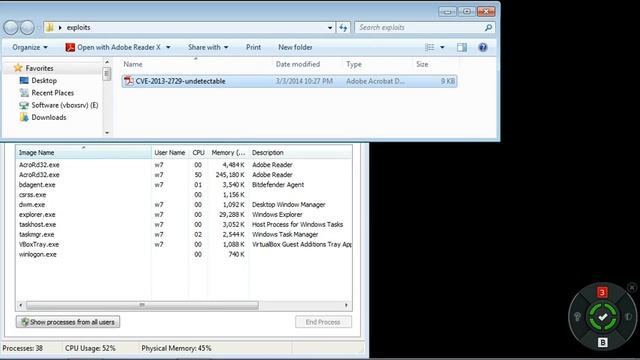Click the Software (vboxsrv) network drive icon

point(24,105)
